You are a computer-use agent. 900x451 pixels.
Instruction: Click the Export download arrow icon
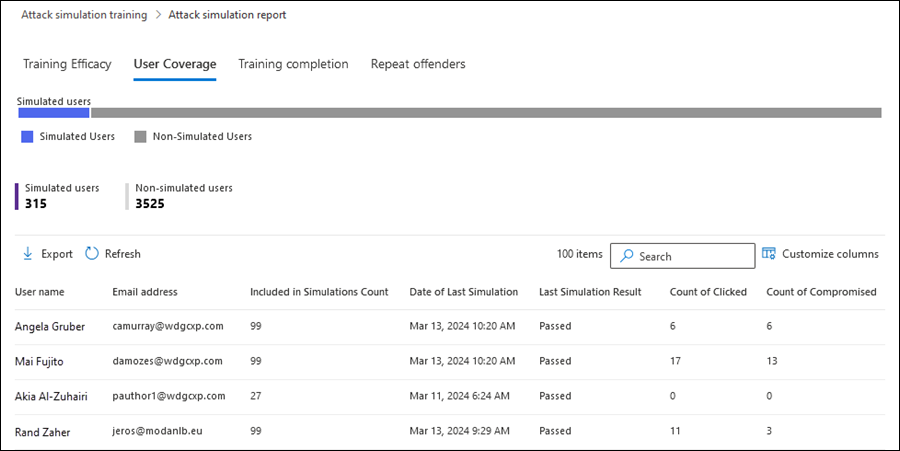pyautogui.click(x=28, y=254)
